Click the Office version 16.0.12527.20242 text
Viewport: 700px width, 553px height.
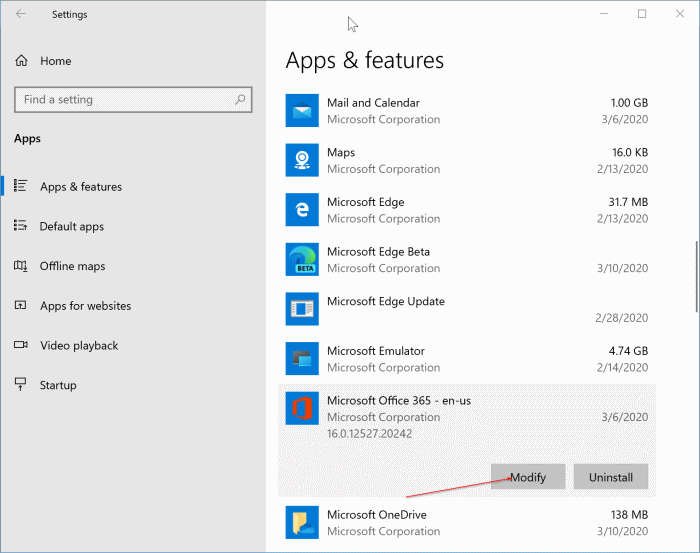click(x=370, y=433)
